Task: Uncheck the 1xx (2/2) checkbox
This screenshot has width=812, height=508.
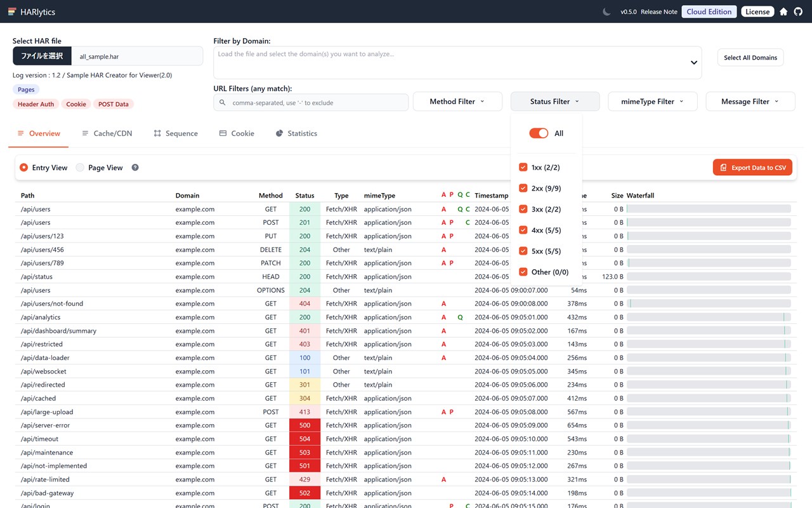Action: (523, 167)
